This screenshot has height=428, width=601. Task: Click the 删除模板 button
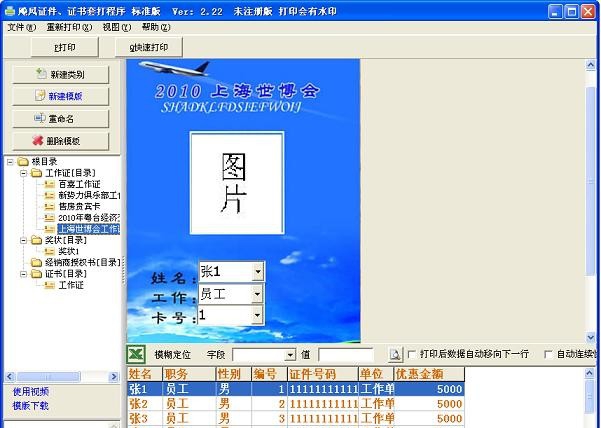(61, 141)
